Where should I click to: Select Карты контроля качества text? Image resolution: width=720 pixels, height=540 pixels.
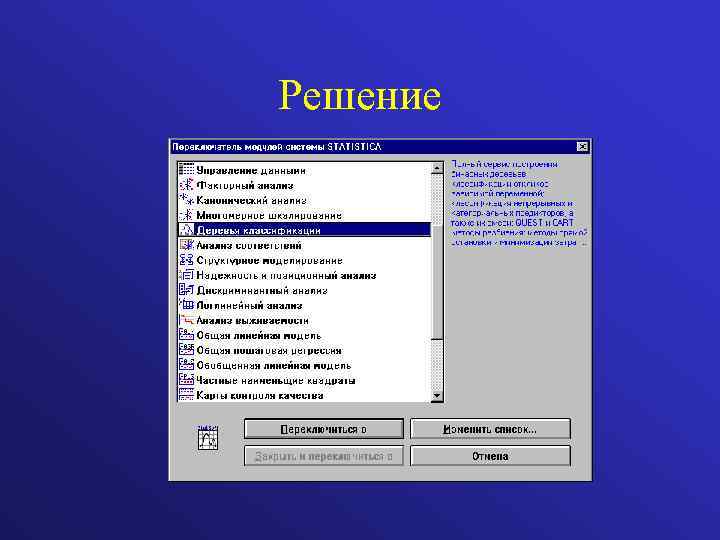[260, 395]
